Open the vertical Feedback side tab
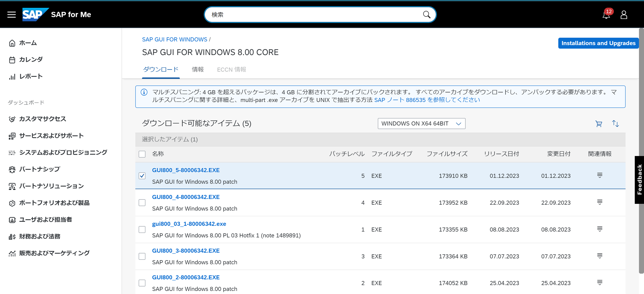 (639, 180)
